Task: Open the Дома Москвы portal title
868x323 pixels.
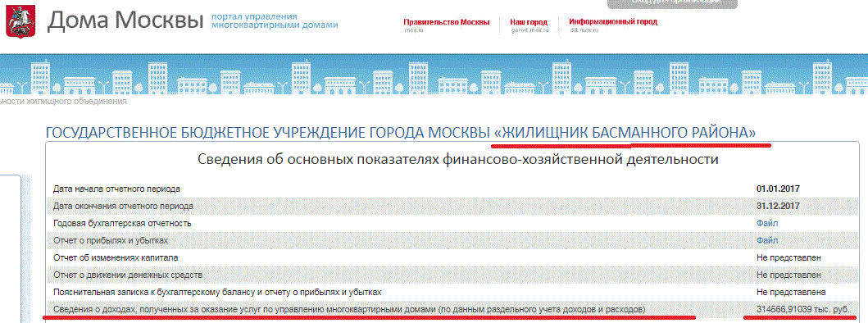Action: point(125,21)
